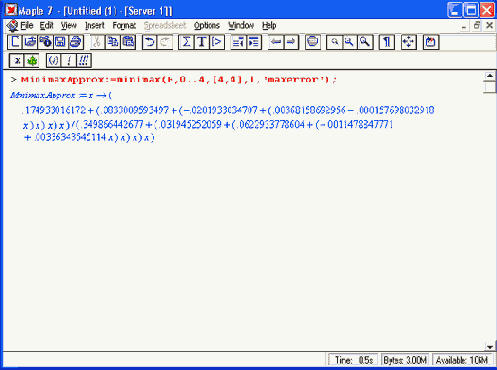Execute the worksheet with the triple exclamation icon
Viewport: 497px width, 370px height.
pyautogui.click(x=84, y=61)
